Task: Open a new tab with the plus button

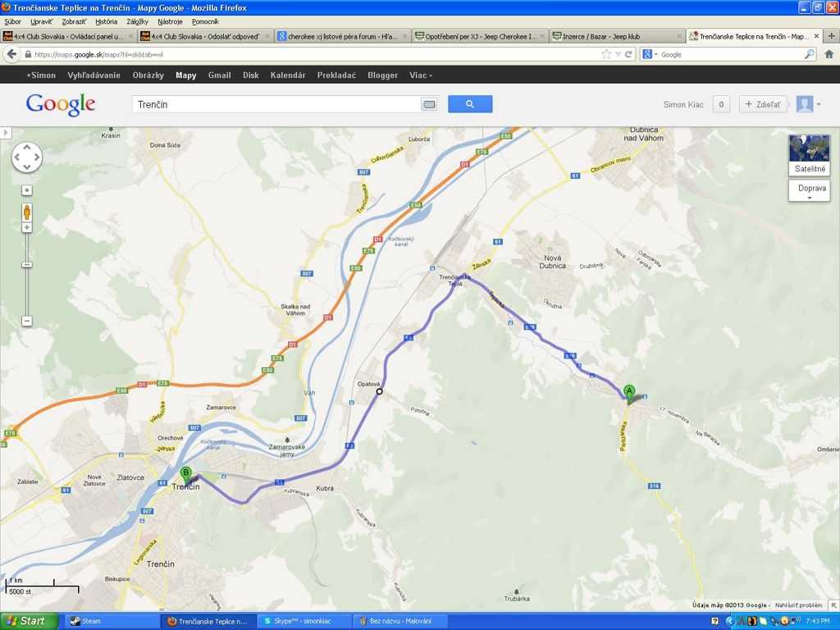Action: click(832, 36)
